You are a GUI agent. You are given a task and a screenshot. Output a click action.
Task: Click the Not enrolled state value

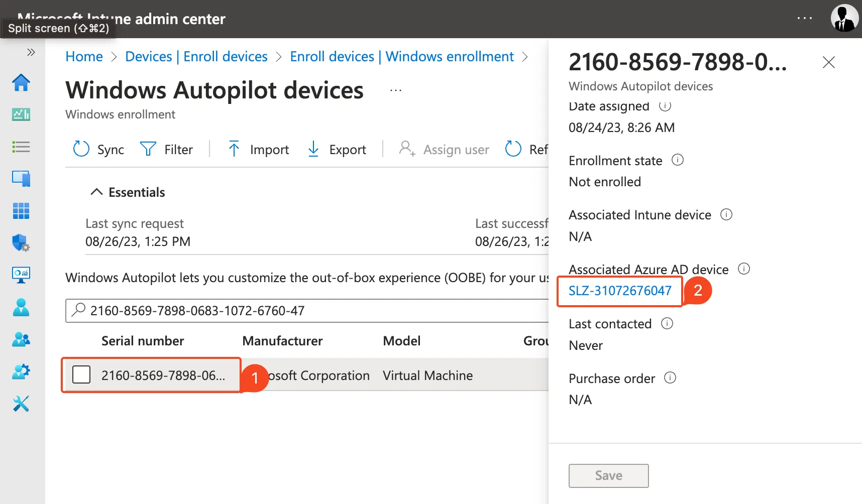click(x=605, y=182)
